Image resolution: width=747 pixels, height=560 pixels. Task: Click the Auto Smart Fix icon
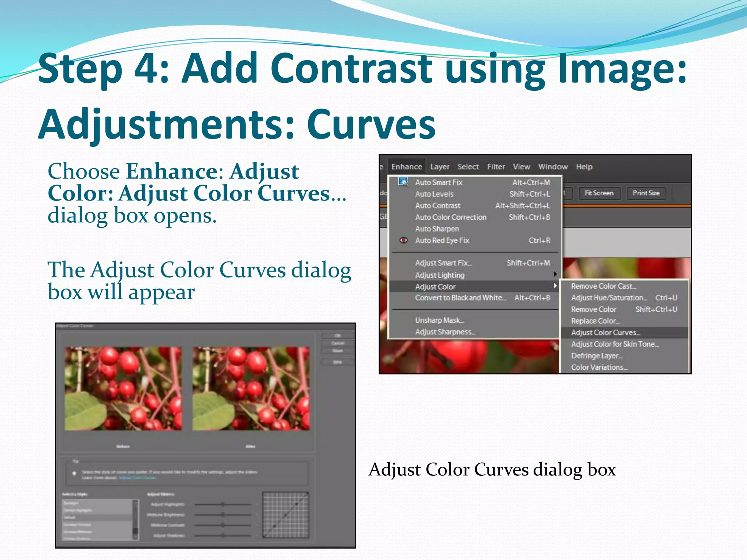point(403,182)
